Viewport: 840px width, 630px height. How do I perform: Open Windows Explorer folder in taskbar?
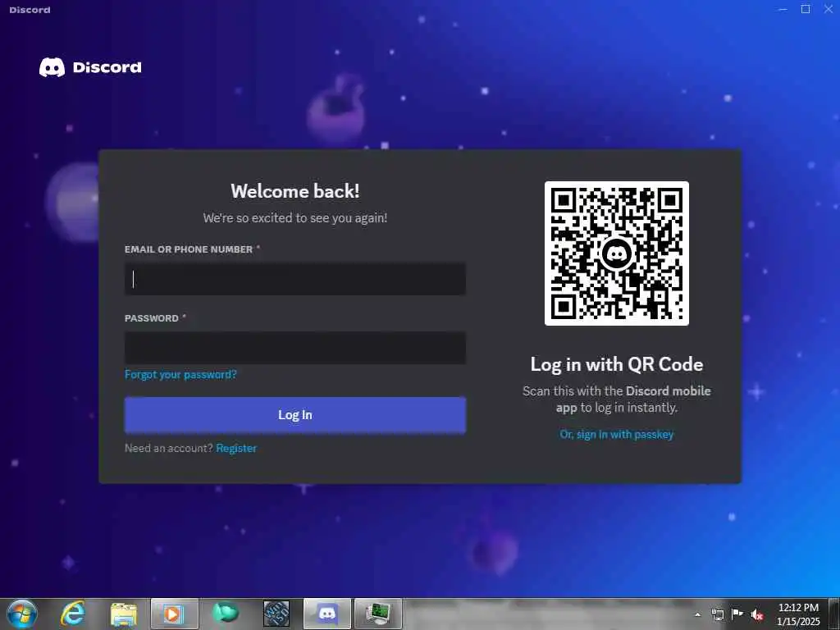coord(124,614)
